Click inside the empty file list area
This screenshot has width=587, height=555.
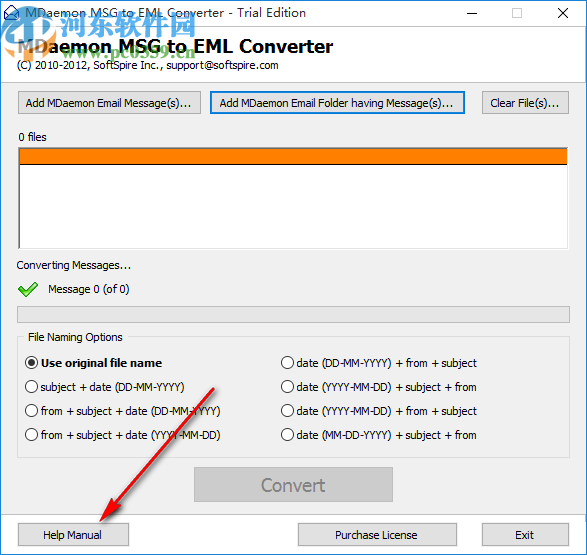click(293, 206)
